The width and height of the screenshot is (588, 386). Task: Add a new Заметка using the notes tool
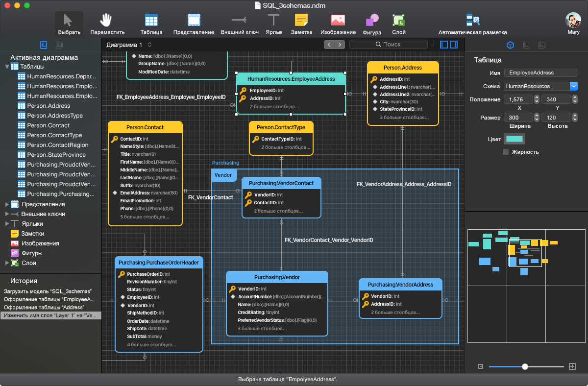point(301,23)
